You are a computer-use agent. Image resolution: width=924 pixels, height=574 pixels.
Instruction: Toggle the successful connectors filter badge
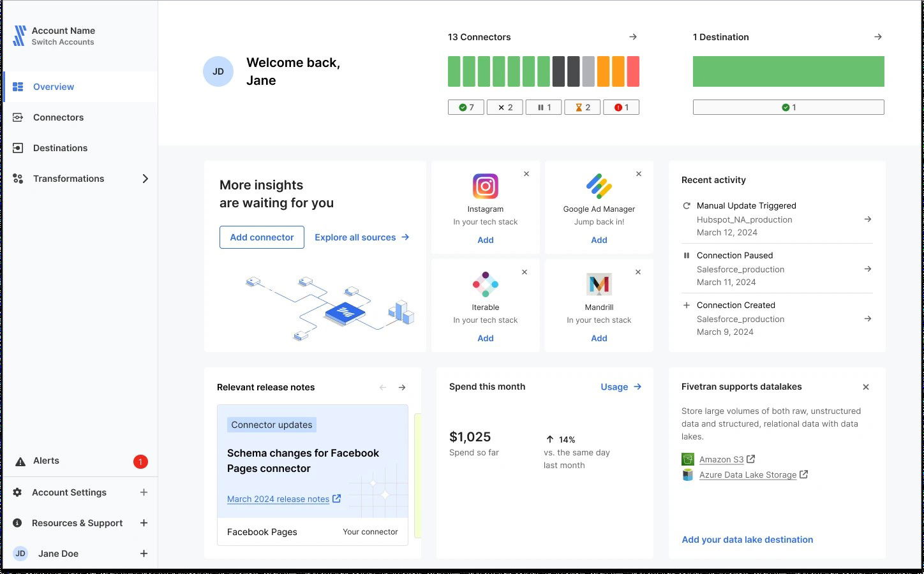click(x=465, y=107)
